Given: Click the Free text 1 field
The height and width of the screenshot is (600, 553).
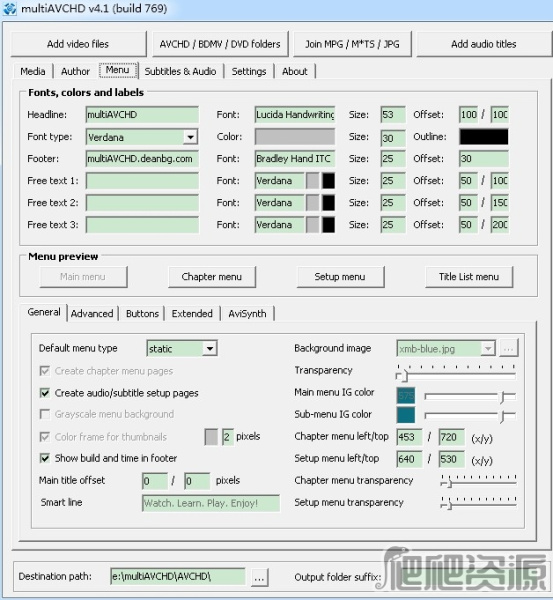Looking at the screenshot, I should (142, 181).
